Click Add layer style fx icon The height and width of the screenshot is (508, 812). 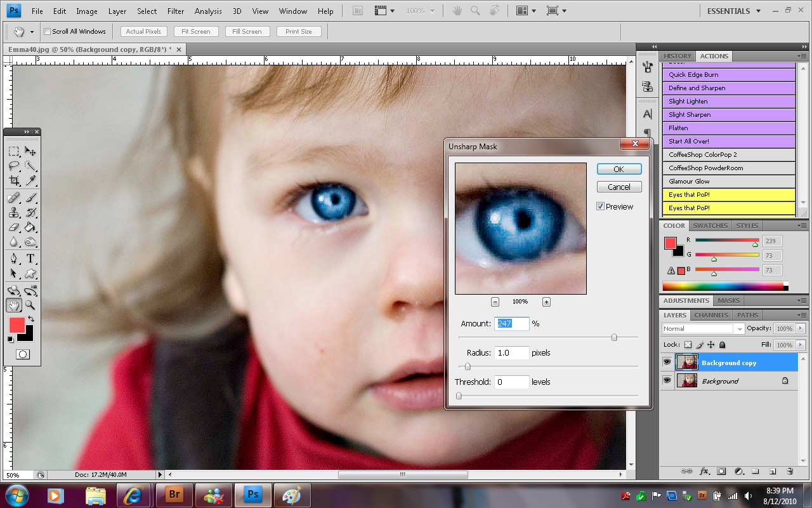click(704, 472)
